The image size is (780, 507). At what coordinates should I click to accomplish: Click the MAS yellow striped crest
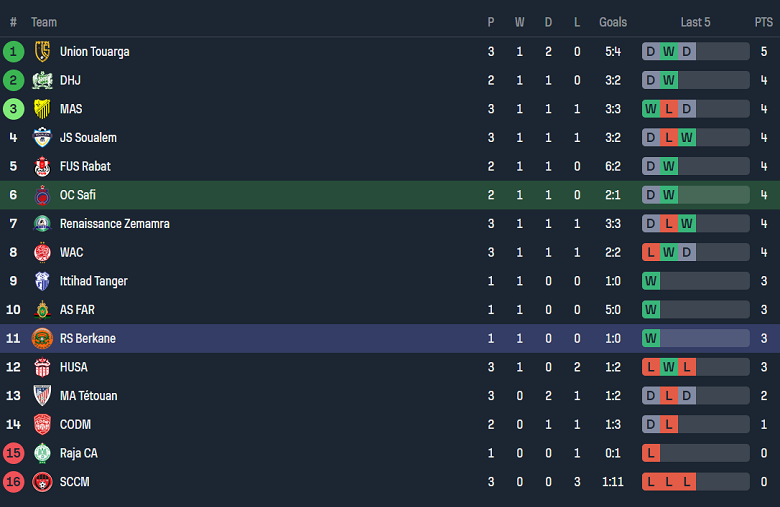pyautogui.click(x=42, y=109)
